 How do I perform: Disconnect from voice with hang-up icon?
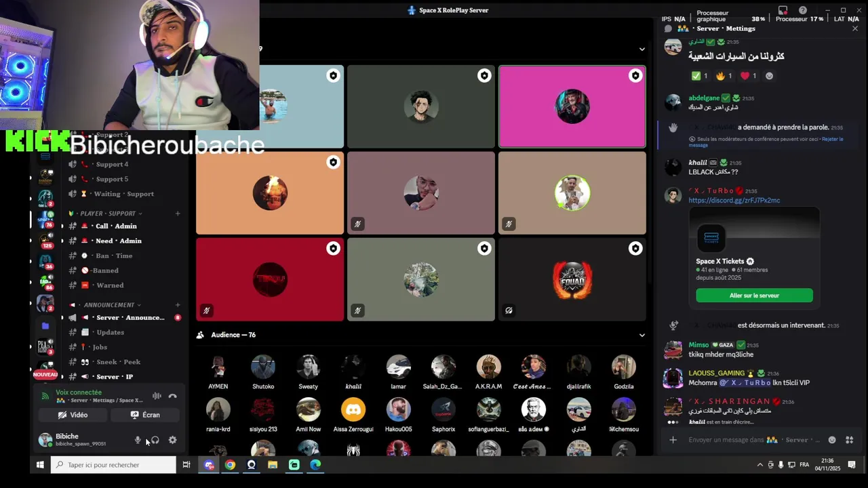click(172, 396)
